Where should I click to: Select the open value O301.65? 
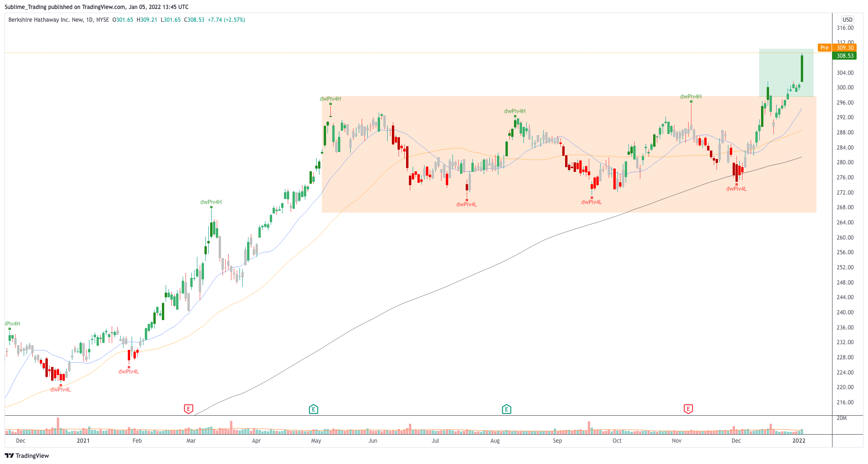(x=123, y=20)
